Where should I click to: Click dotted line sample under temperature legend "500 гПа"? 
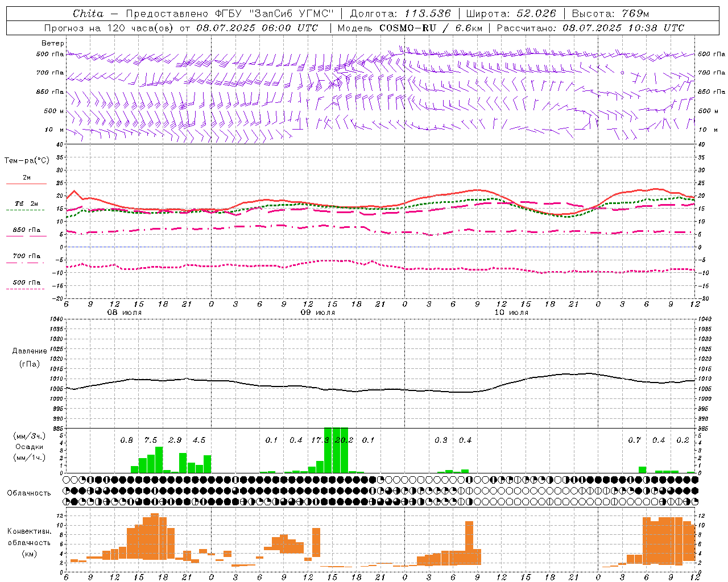26,289
